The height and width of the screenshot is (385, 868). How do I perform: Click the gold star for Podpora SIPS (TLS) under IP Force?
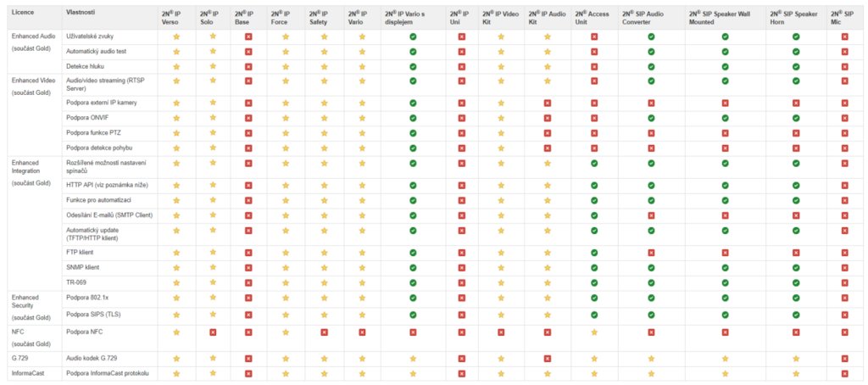click(x=286, y=314)
